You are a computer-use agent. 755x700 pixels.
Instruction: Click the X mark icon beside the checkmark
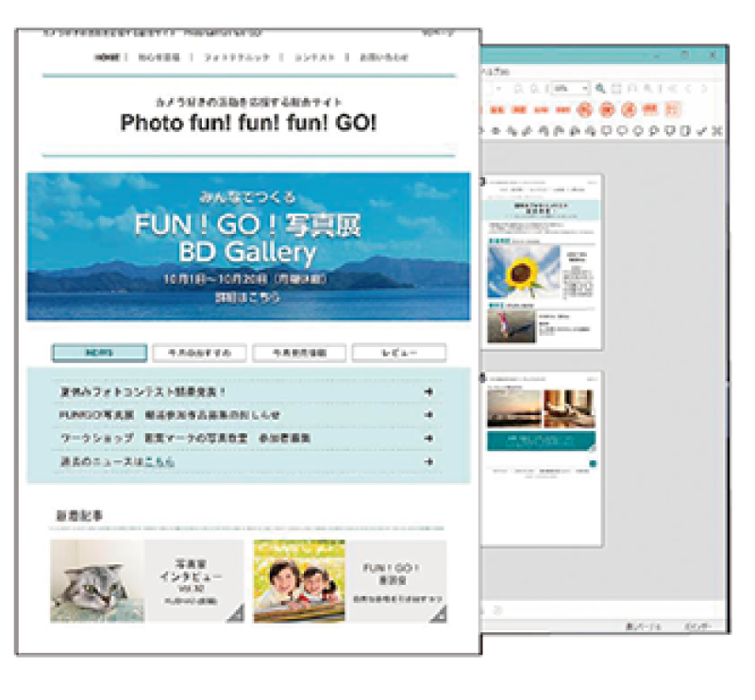pyautogui.click(x=717, y=130)
